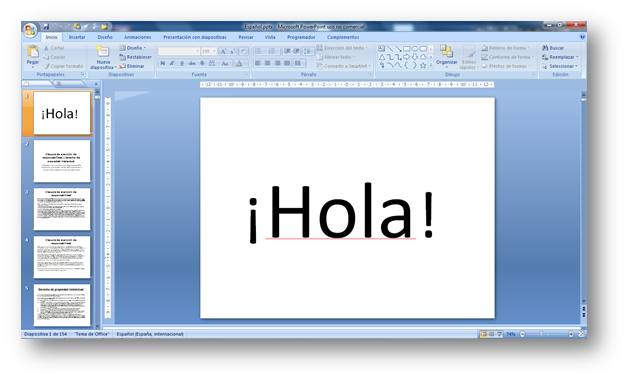Center text in Párrafo group

coord(268,63)
